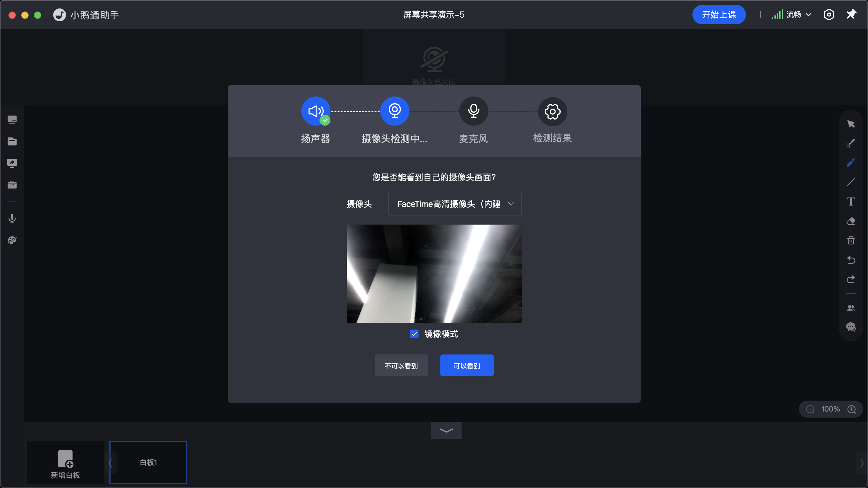Click the redo arrow icon

[x=851, y=279]
